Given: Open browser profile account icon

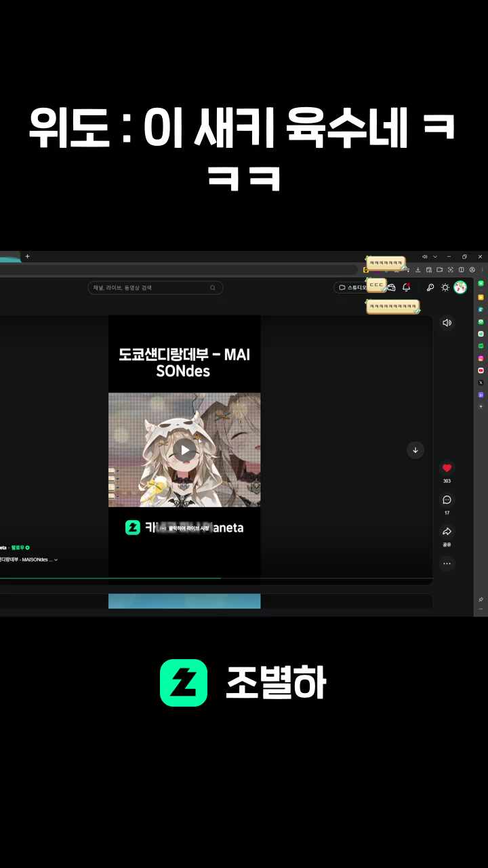Looking at the screenshot, I should [472, 270].
